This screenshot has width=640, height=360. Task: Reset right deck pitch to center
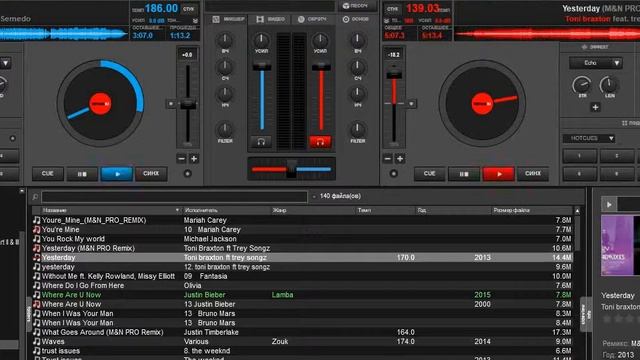[x=411, y=104]
